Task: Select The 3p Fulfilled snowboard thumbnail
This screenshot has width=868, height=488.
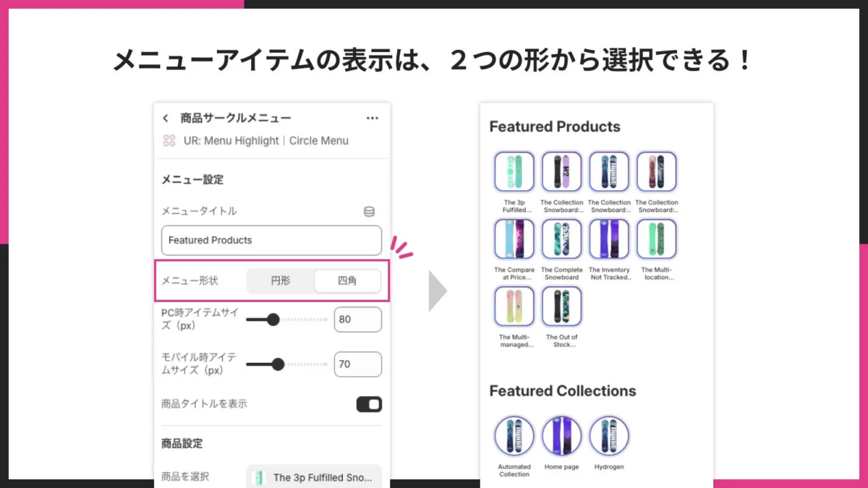Action: [x=514, y=171]
